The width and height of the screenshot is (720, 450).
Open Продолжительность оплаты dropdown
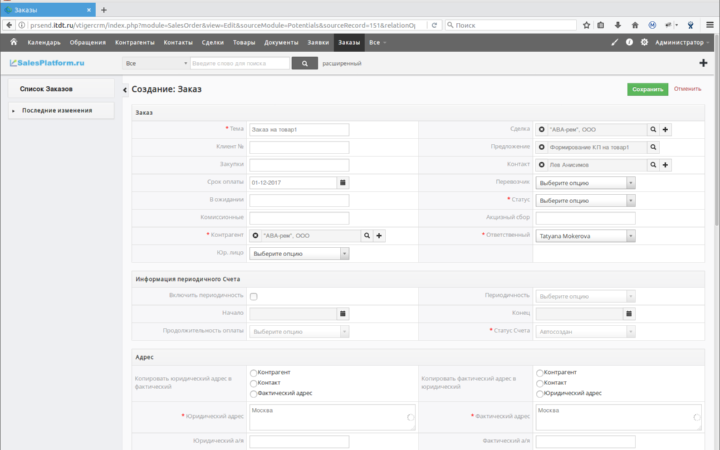click(x=299, y=332)
